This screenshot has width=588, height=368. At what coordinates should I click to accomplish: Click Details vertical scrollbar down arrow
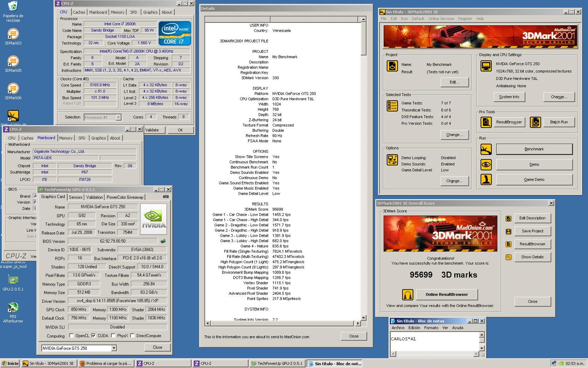[363, 318]
